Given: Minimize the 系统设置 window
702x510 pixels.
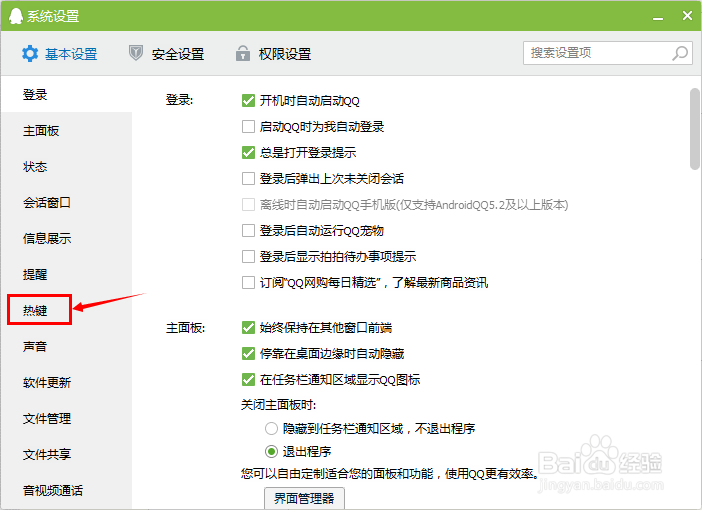Looking at the screenshot, I should [658, 17].
